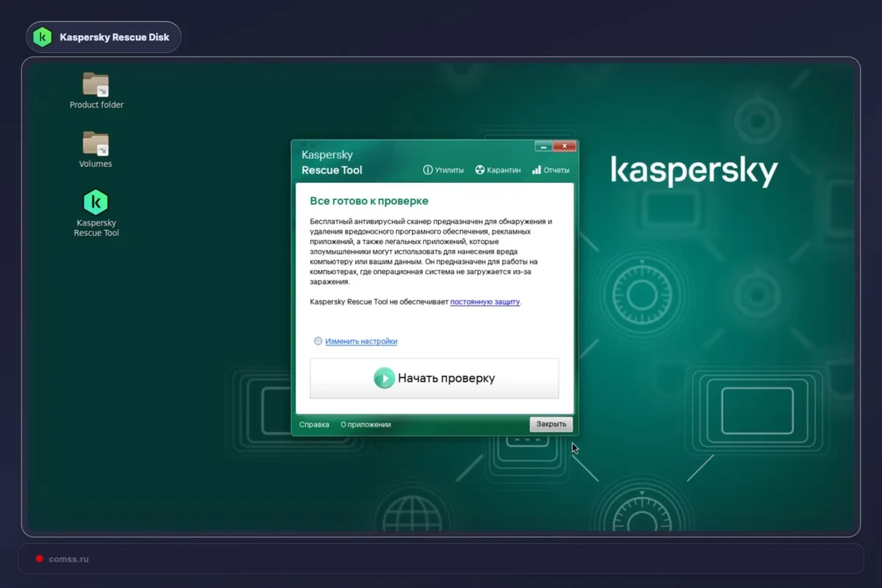882x588 pixels.
Task: Open the Product folder desktop icon
Action: pyautogui.click(x=96, y=90)
